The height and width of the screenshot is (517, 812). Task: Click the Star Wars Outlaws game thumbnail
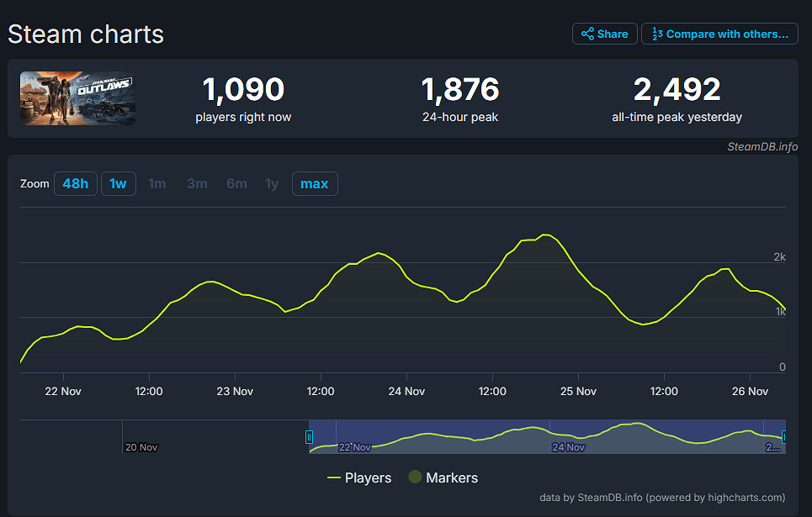(78, 98)
